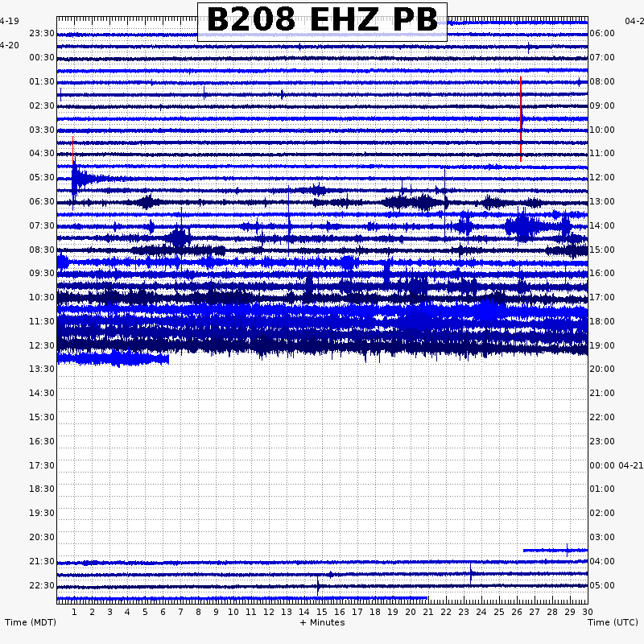The image size is (644, 644).
Task: Click the minute 30 tick label
Action: 588,612
